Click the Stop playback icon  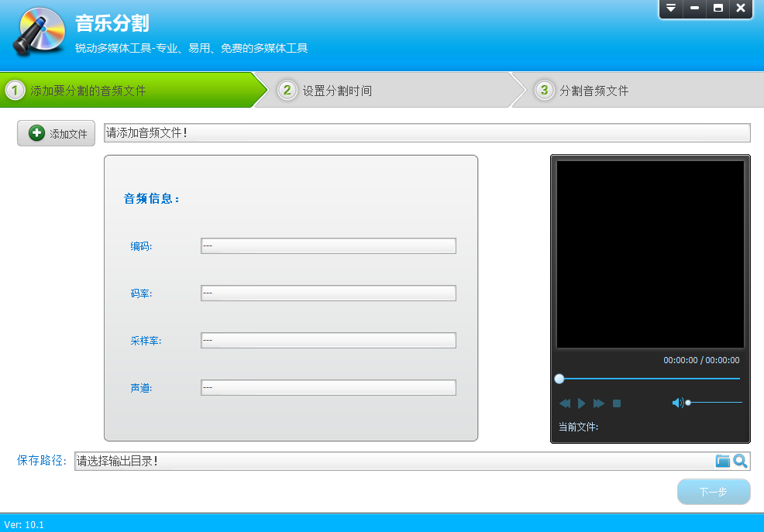(615, 403)
